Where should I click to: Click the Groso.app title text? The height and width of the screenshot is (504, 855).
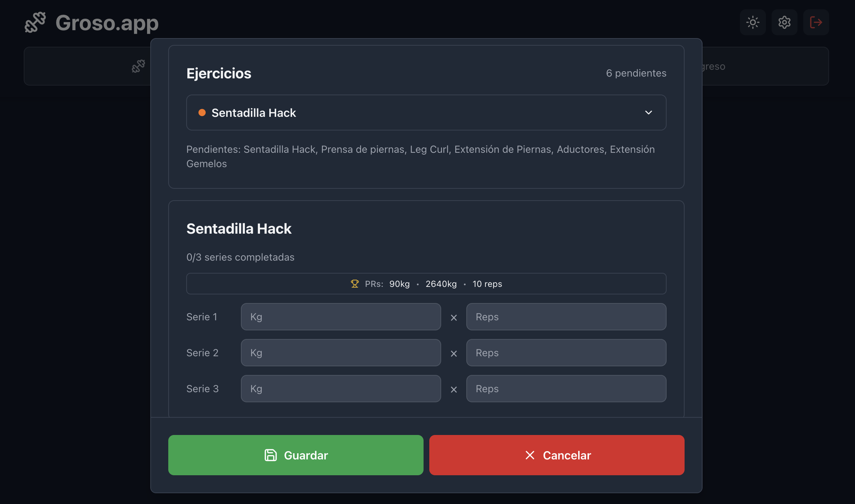tap(107, 23)
